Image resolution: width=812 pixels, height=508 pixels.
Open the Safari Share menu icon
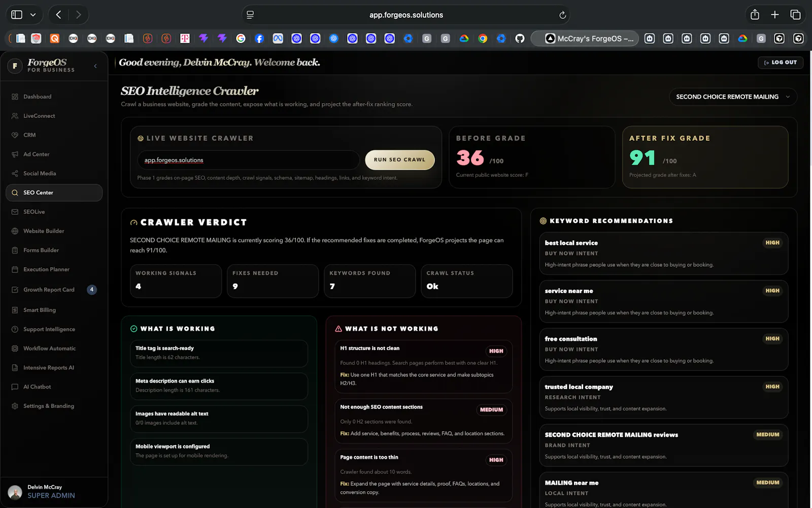[755, 14]
